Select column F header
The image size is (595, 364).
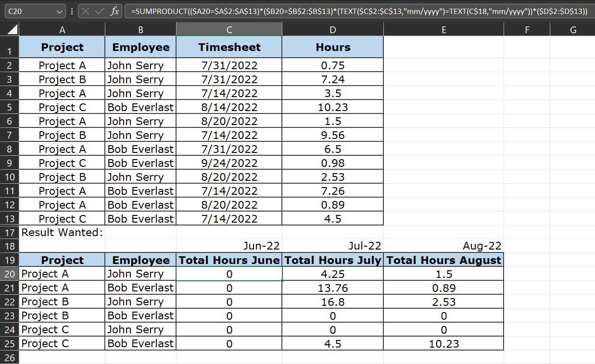(527, 30)
